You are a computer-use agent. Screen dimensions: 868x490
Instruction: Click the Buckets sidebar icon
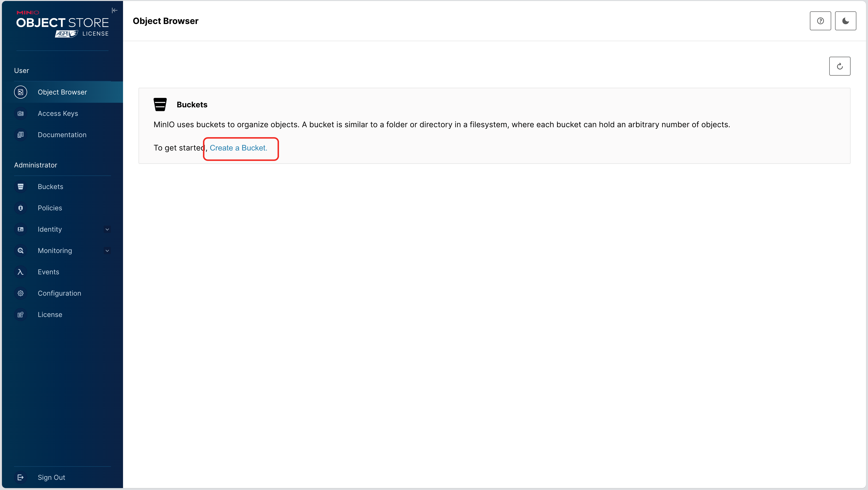[x=21, y=187]
